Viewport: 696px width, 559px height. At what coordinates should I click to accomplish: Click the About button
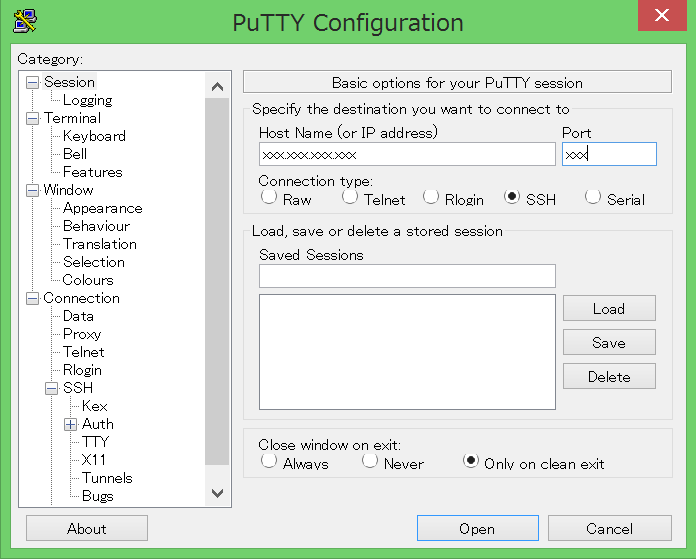[x=87, y=528]
